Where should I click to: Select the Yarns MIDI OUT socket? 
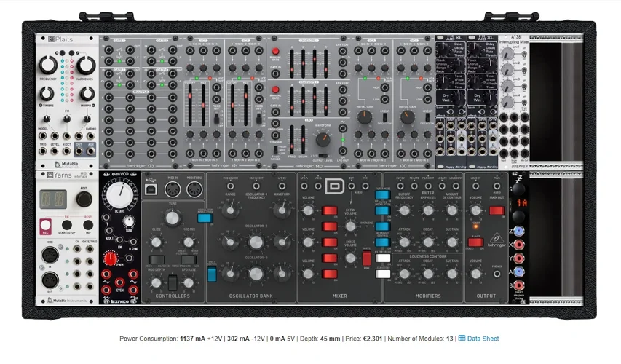tap(50, 280)
